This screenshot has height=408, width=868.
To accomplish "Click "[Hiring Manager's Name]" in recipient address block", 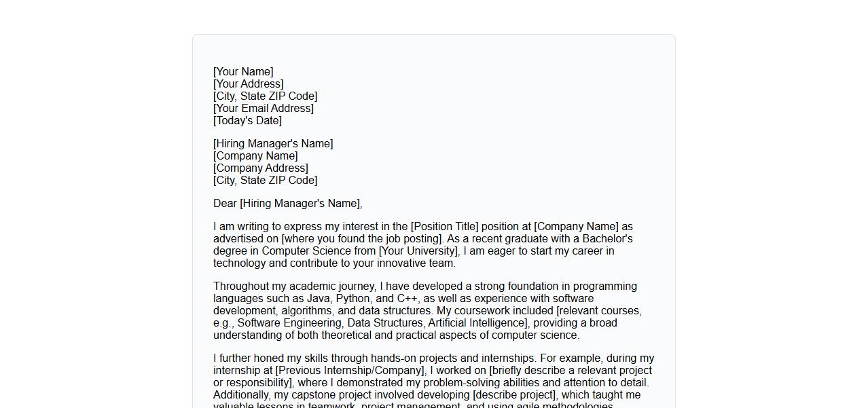I will 273,144.
